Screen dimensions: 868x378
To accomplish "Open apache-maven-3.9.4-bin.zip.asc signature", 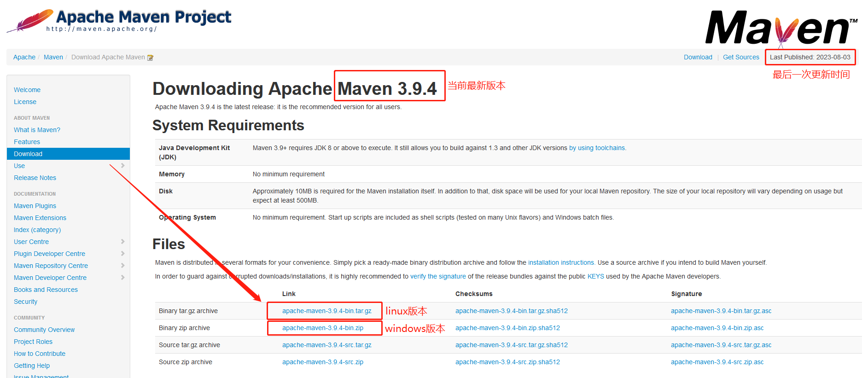I will click(717, 328).
